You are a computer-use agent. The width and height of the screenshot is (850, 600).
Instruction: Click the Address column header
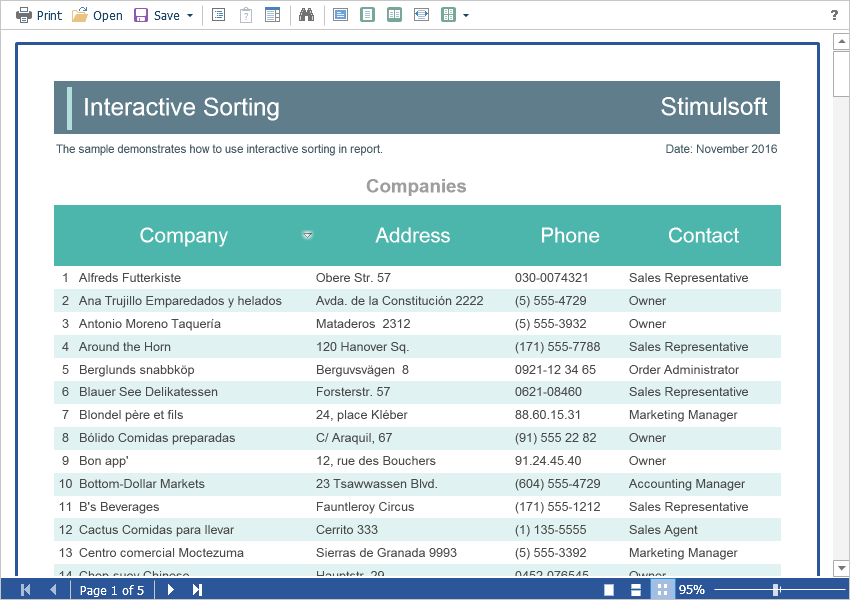tap(412, 236)
